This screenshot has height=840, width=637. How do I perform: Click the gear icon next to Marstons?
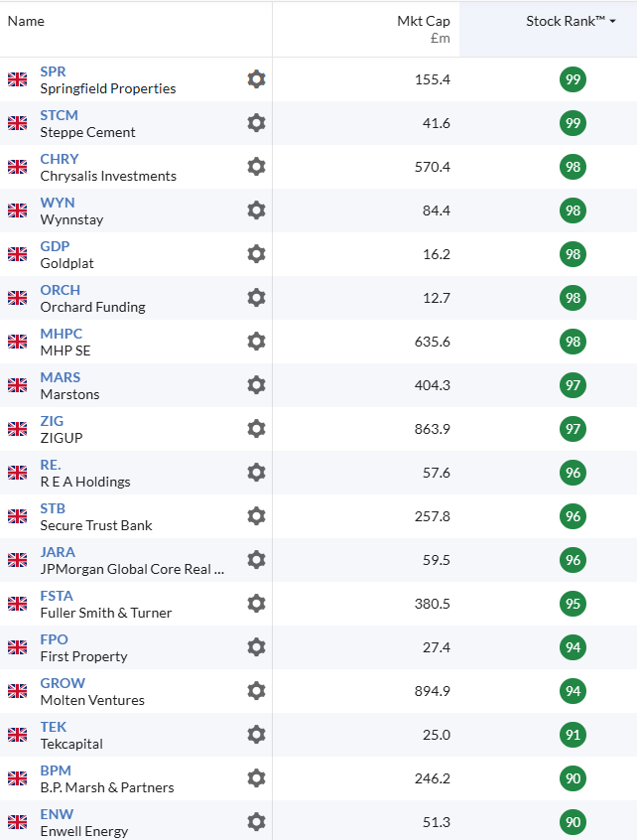pos(256,385)
